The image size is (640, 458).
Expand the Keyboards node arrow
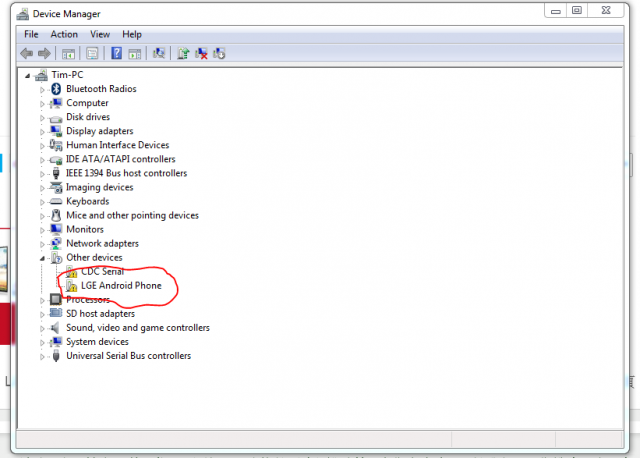click(42, 202)
